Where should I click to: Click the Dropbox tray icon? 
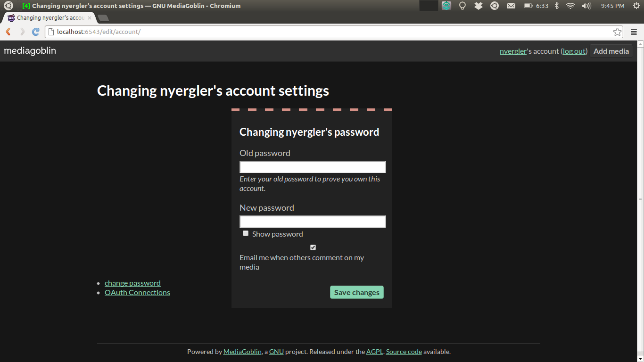pyautogui.click(x=479, y=6)
